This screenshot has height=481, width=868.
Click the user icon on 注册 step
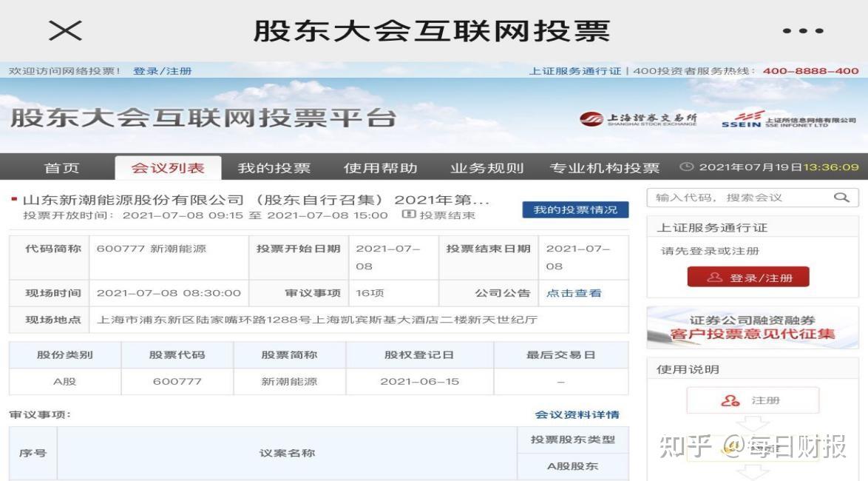(730, 400)
